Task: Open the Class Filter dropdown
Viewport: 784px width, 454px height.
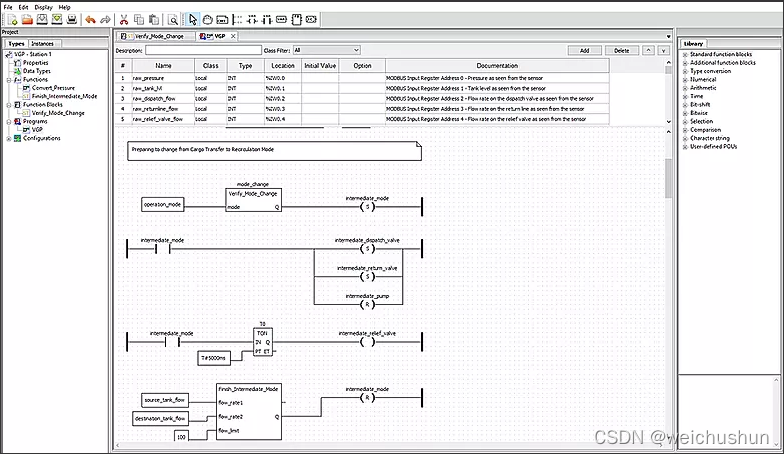Action: 326,50
